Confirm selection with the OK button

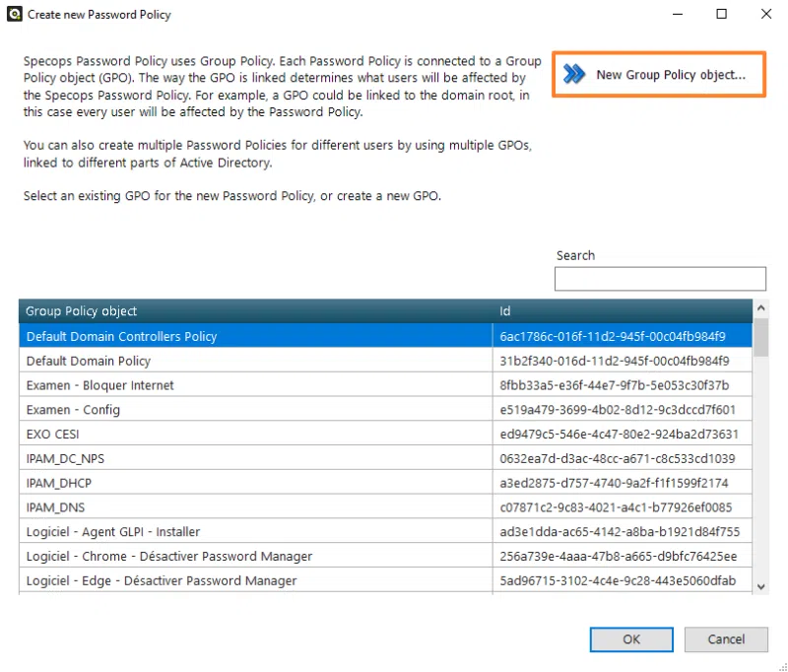630,639
